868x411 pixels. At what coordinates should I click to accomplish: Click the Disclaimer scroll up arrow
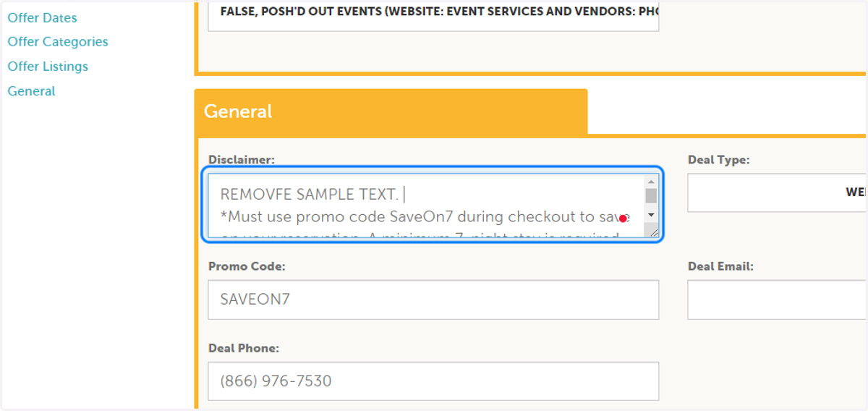651,182
